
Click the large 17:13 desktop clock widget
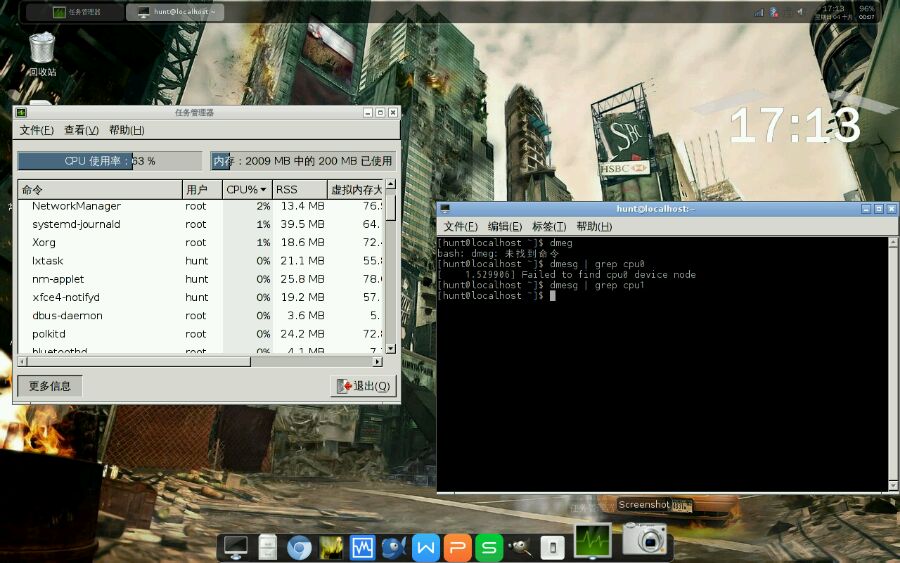pyautogui.click(x=795, y=125)
